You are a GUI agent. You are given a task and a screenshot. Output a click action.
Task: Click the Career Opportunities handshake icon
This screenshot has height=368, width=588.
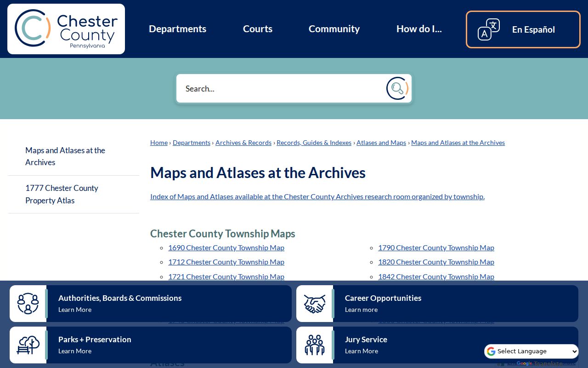point(315,304)
